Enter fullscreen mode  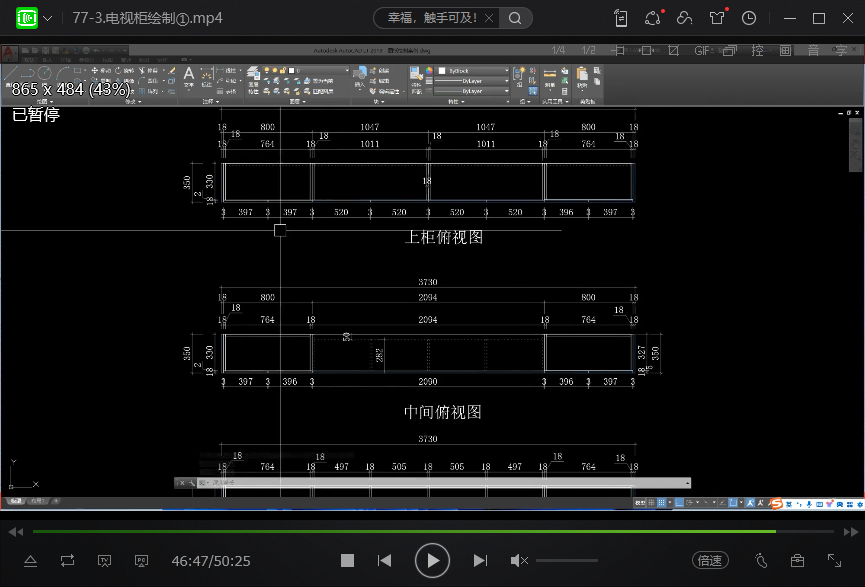[x=834, y=561]
